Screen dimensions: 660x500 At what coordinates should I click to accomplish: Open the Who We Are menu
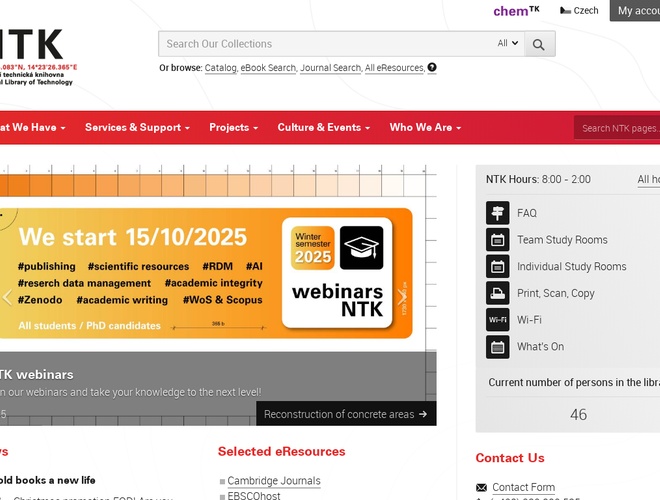point(425,128)
